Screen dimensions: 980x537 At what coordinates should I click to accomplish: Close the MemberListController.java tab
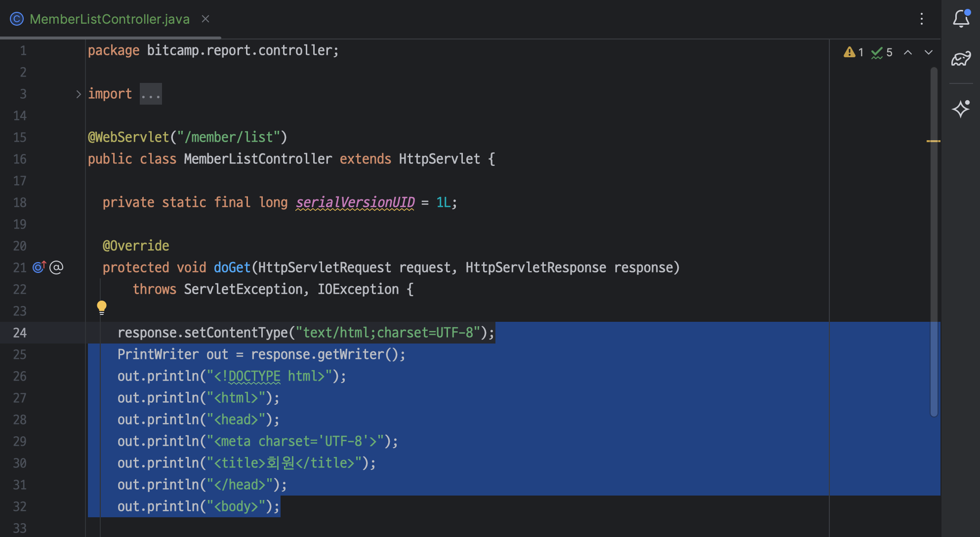tap(205, 19)
